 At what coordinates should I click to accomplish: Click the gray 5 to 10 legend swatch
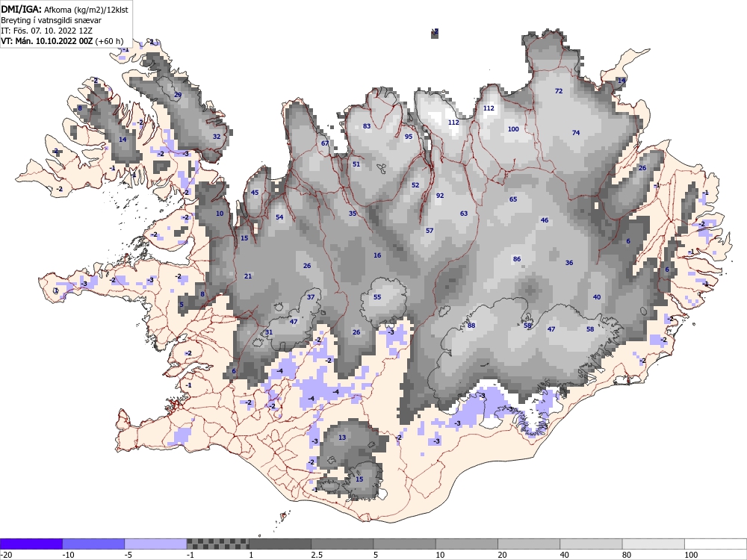coord(404,544)
